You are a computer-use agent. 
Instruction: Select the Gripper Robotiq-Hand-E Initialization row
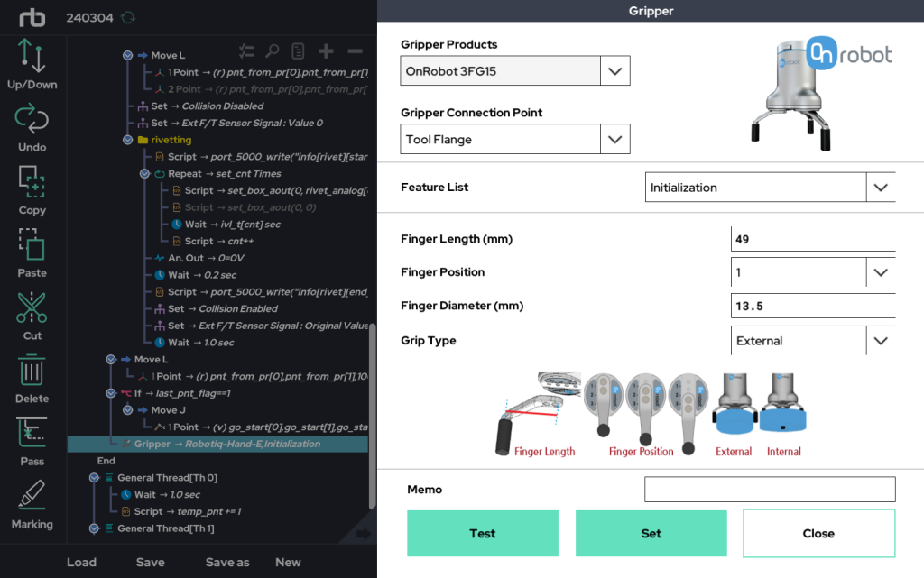(x=218, y=444)
